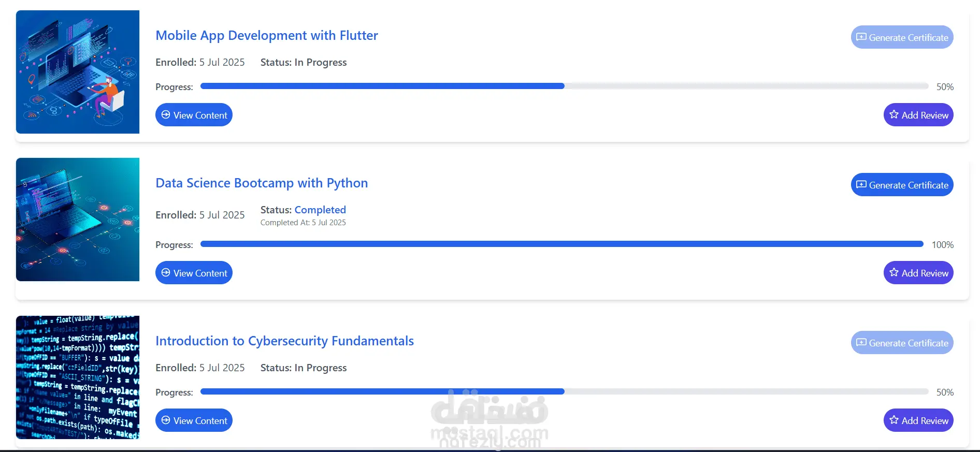Select the Flutter course thumbnail image
Image resolution: width=980 pixels, height=452 pixels.
(x=78, y=72)
